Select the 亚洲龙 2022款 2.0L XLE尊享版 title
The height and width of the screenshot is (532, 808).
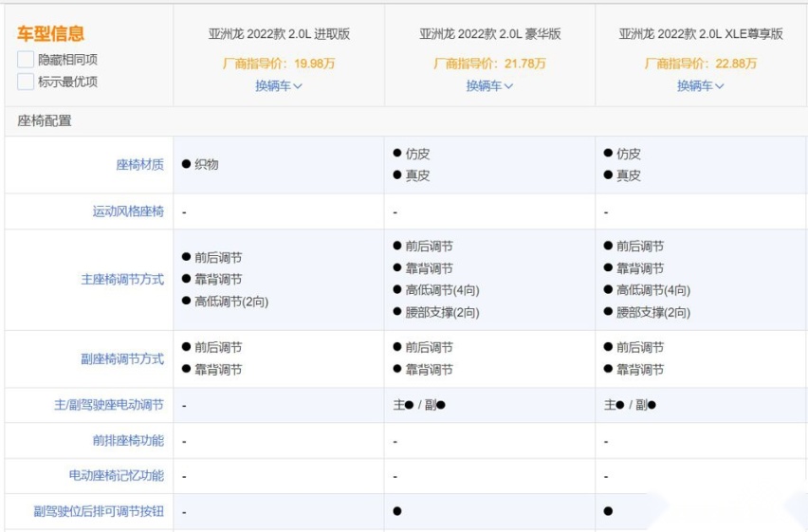[701, 34]
